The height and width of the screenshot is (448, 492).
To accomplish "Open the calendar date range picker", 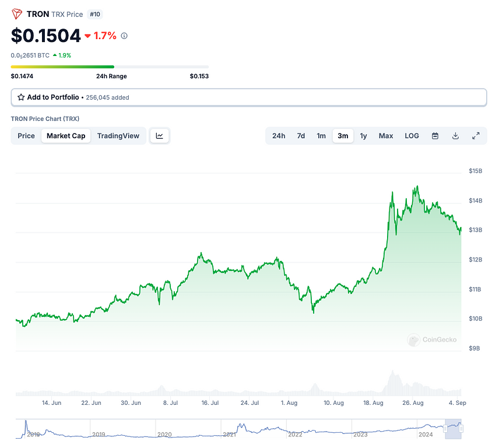I will (x=435, y=136).
